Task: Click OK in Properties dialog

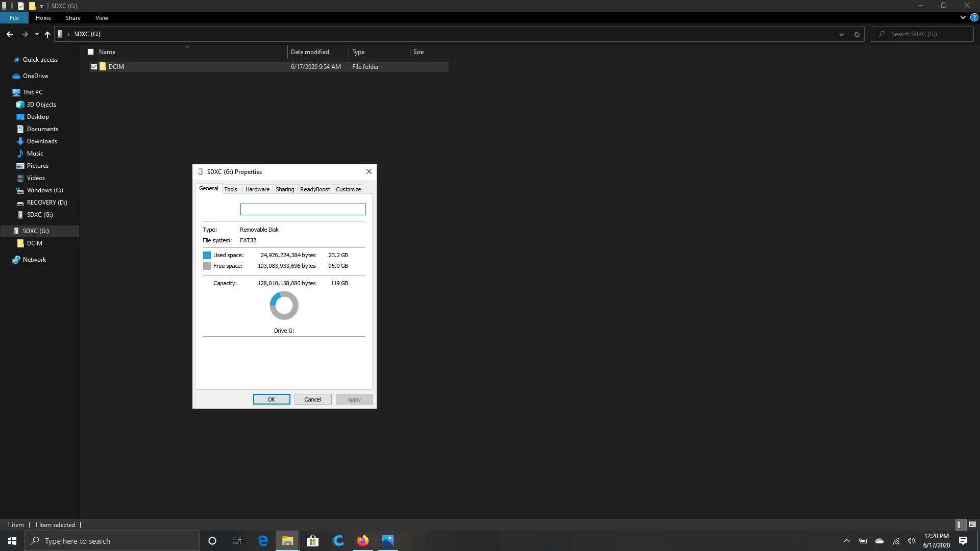Action: coord(272,399)
